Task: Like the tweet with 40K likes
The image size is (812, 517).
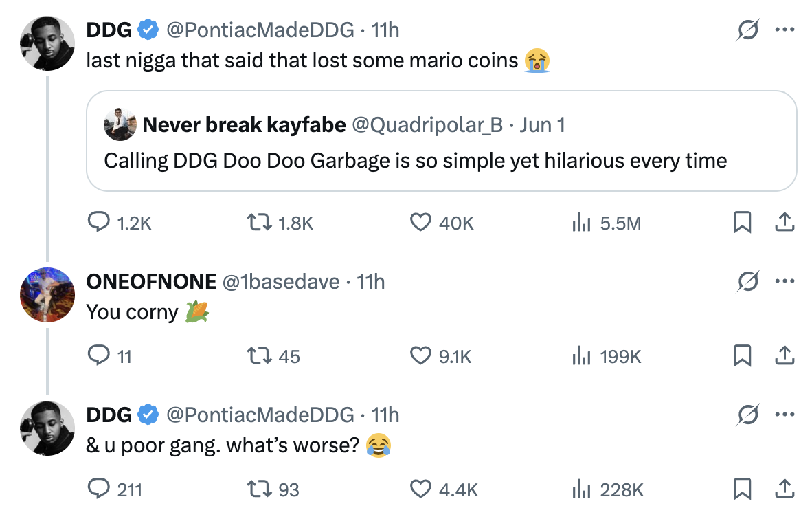Action: (420, 222)
